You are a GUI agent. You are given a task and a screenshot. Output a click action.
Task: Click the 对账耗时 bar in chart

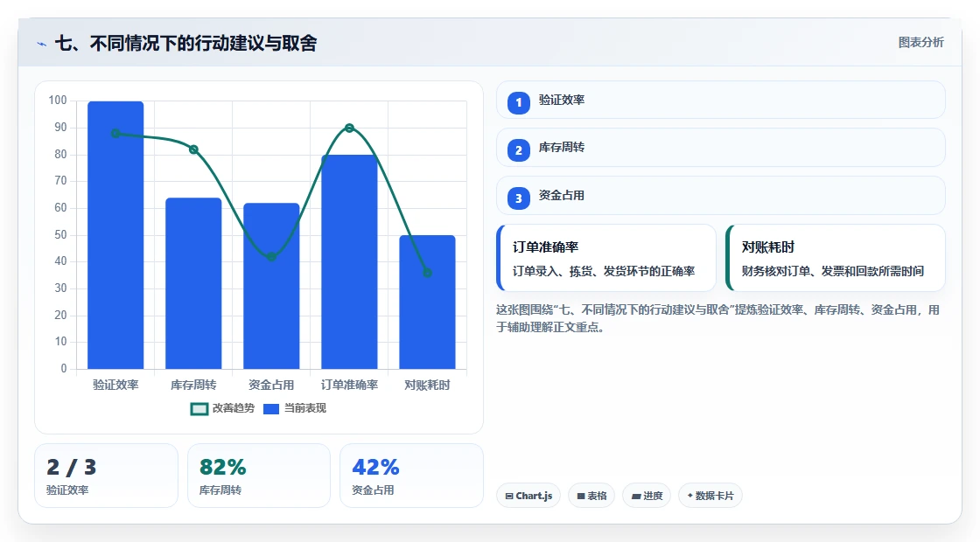coord(428,302)
